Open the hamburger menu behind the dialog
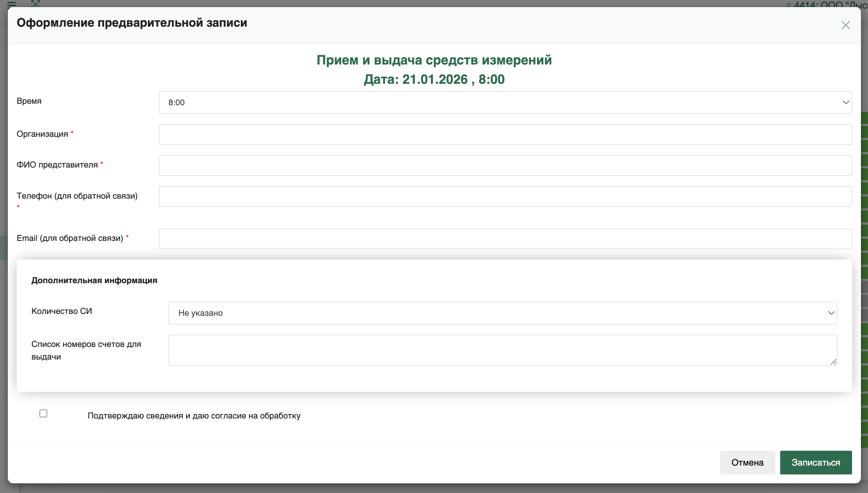868x493 pixels. point(11,4)
